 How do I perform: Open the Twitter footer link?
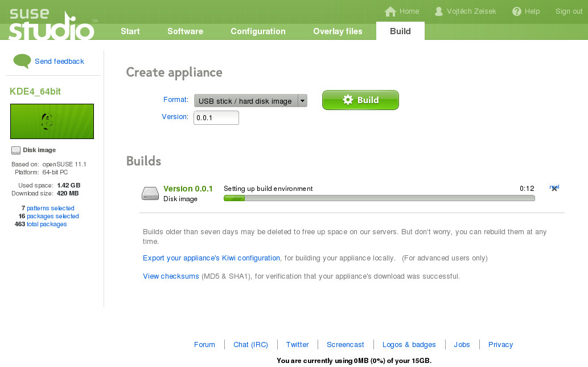pos(297,344)
